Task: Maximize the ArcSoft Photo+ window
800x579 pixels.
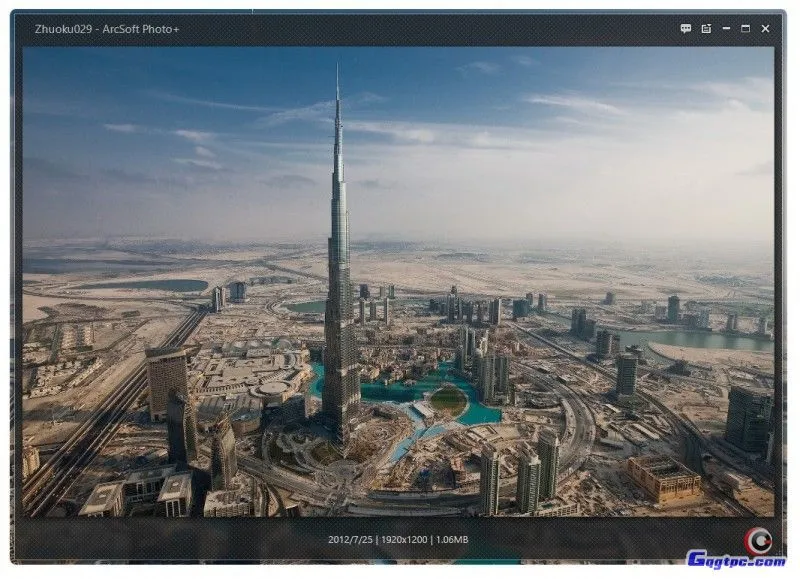Action: [x=745, y=29]
